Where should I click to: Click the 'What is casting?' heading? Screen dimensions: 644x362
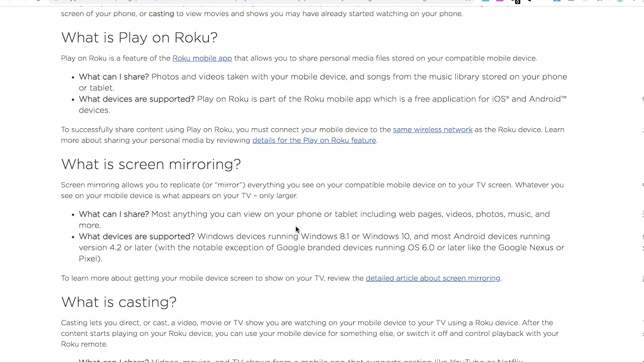pyautogui.click(x=119, y=302)
